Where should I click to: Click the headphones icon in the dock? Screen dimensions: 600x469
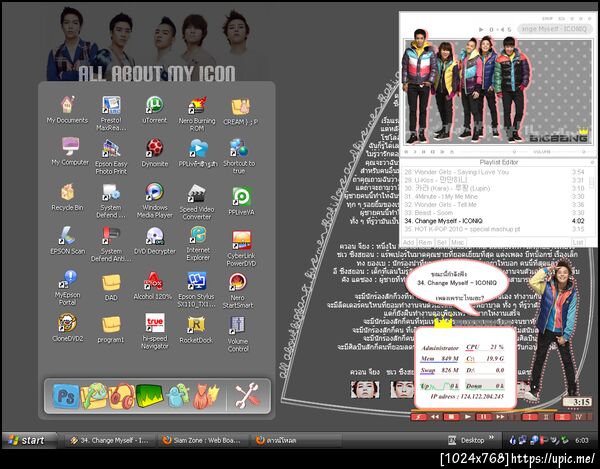(x=122, y=396)
